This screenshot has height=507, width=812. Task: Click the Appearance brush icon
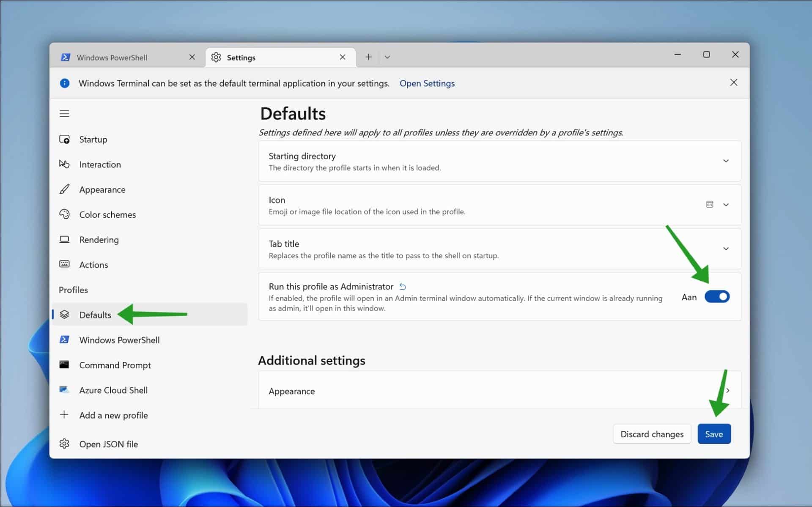click(x=64, y=189)
